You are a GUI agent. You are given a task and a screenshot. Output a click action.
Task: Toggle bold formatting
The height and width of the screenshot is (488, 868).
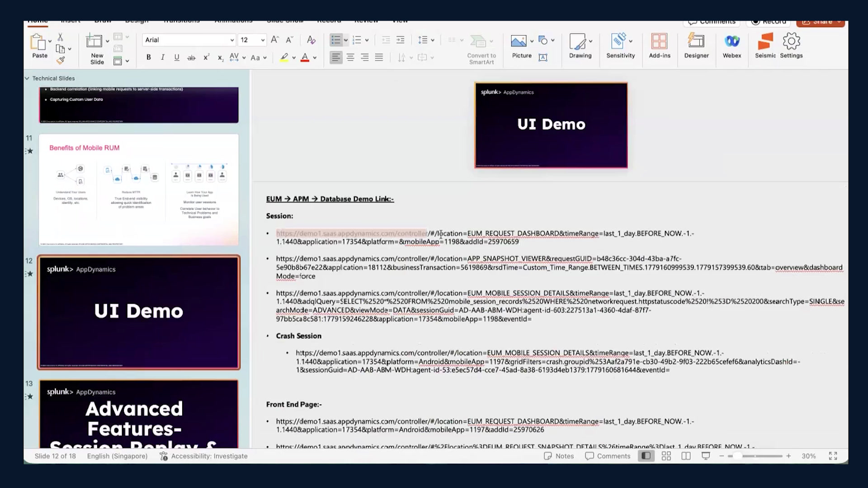pos(148,57)
